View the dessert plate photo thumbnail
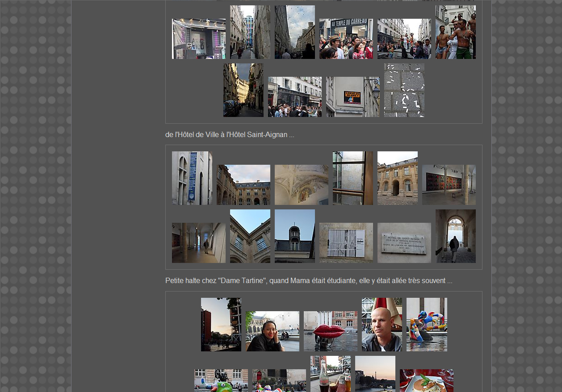The width and height of the screenshot is (562, 392). 426,381
